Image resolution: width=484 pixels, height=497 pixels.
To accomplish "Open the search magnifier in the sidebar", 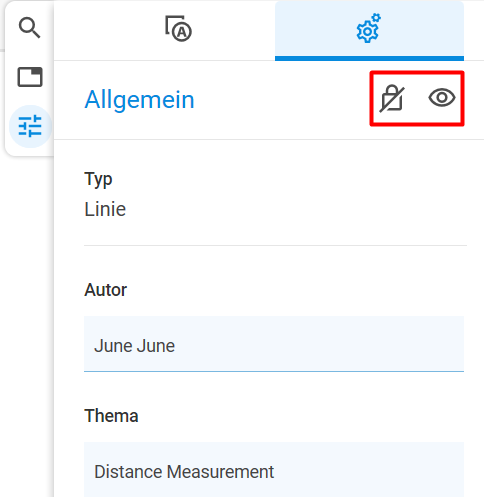I will pyautogui.click(x=30, y=28).
